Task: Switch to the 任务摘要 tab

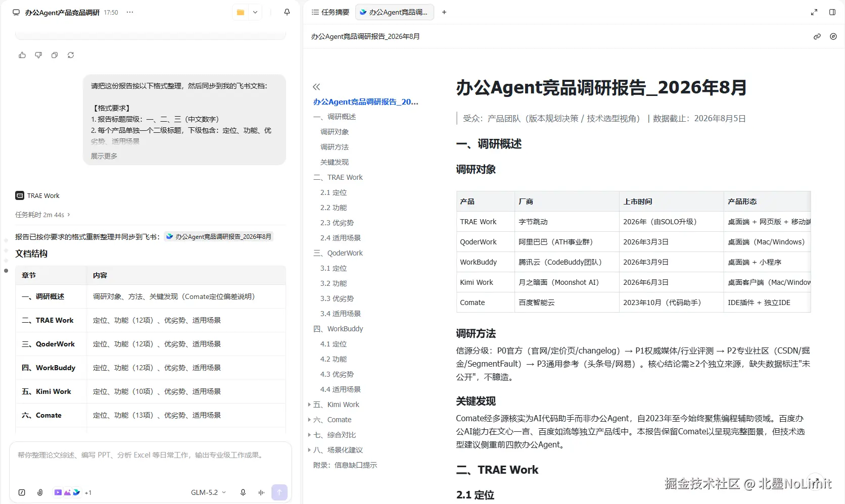Action: coord(331,12)
